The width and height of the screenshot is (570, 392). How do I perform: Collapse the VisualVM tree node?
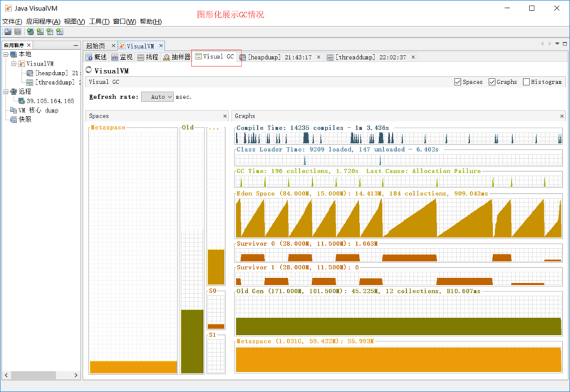(14, 63)
